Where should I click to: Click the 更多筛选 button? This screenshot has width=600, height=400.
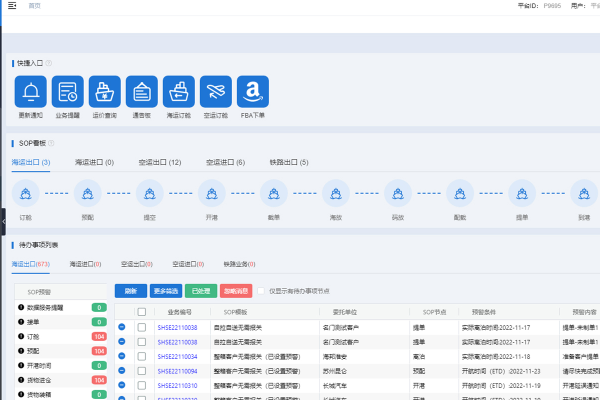[165, 291]
